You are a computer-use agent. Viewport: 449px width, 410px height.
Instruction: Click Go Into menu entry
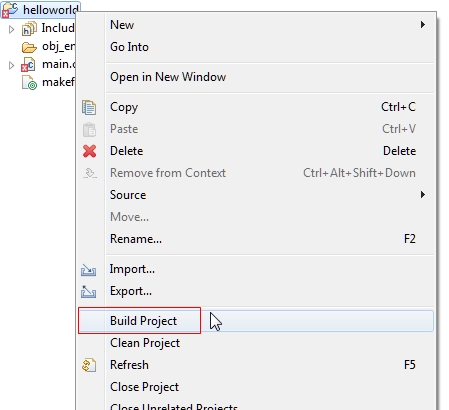[x=256, y=47]
